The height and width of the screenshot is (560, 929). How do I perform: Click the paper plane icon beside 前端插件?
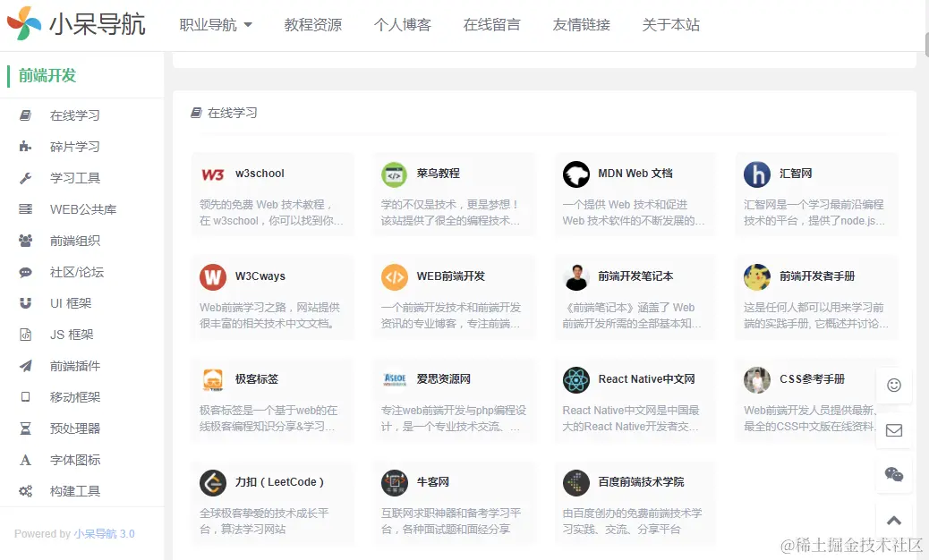[25, 366]
